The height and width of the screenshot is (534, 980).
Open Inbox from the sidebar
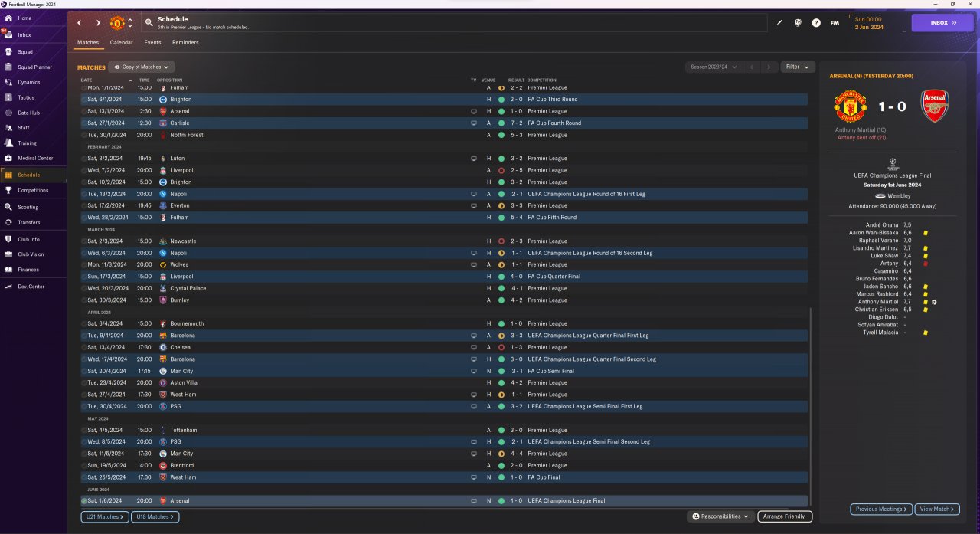(24, 34)
